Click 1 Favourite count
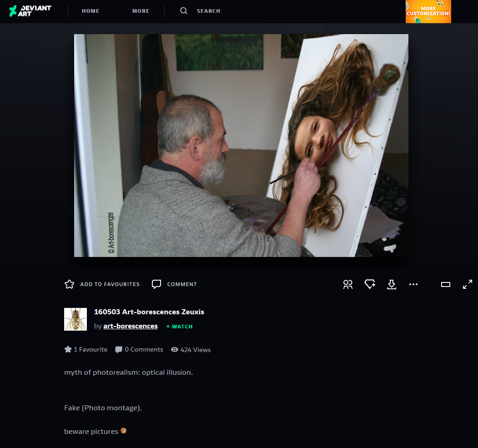478x448 pixels. tap(91, 350)
